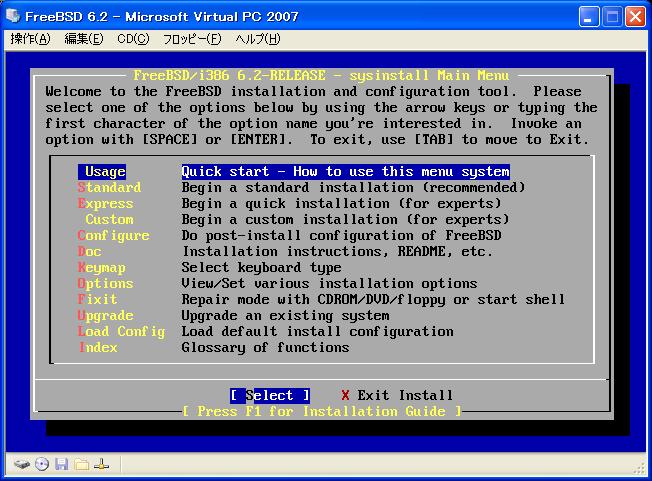Image resolution: width=652 pixels, height=481 pixels.
Task: Minimize the Virtual PC window
Action: [x=588, y=17]
